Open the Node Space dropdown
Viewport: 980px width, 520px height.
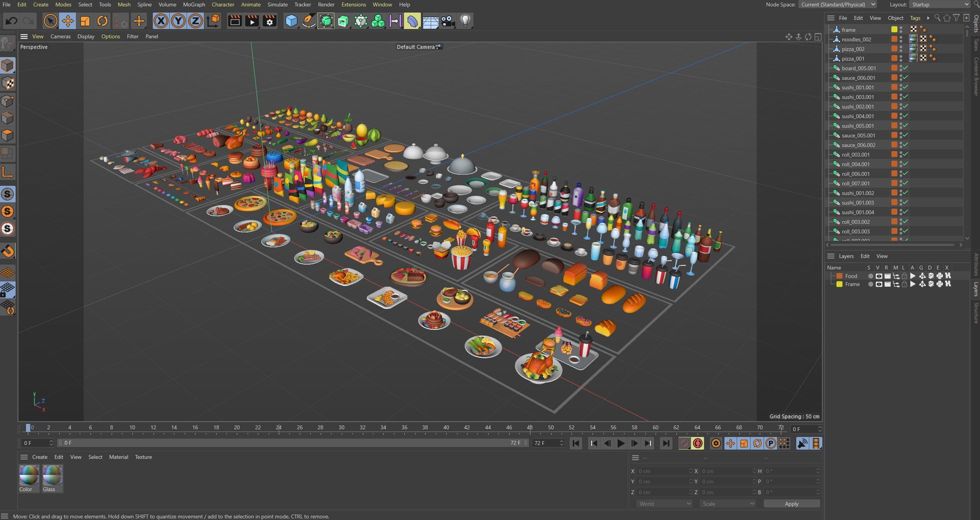coord(838,5)
